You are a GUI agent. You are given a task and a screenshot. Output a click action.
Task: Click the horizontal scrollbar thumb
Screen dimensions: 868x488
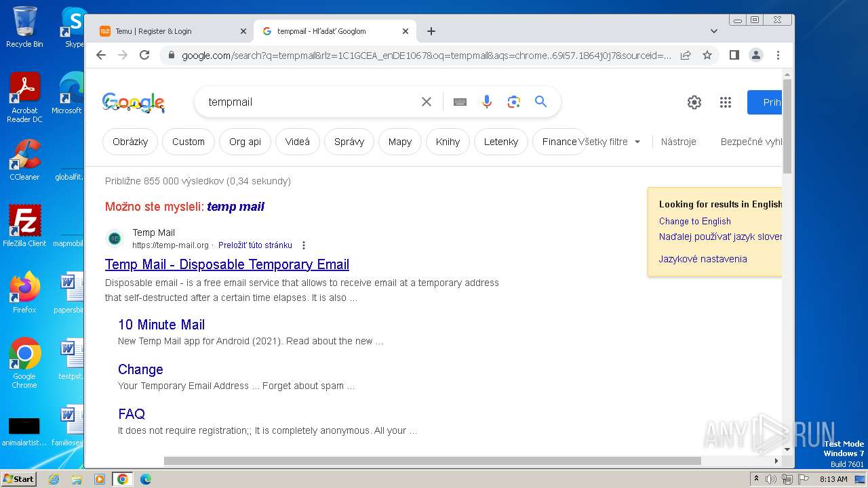[x=432, y=461]
